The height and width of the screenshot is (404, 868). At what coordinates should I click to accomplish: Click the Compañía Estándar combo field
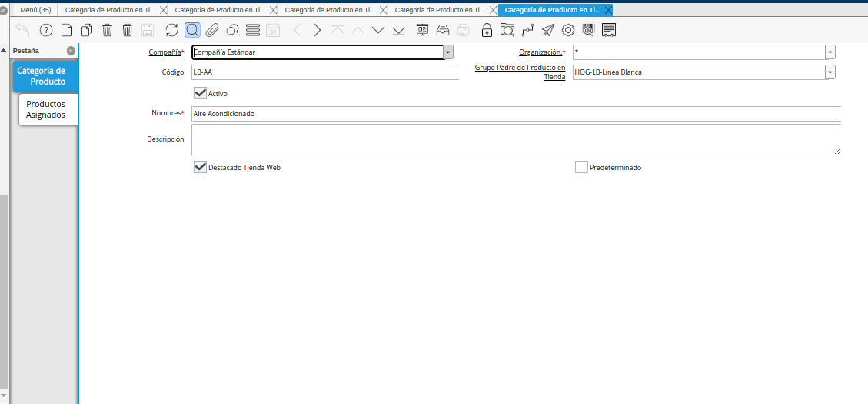click(x=318, y=52)
